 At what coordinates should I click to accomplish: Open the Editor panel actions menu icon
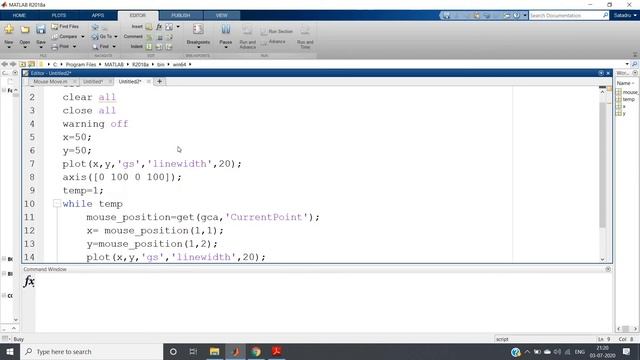601,73
